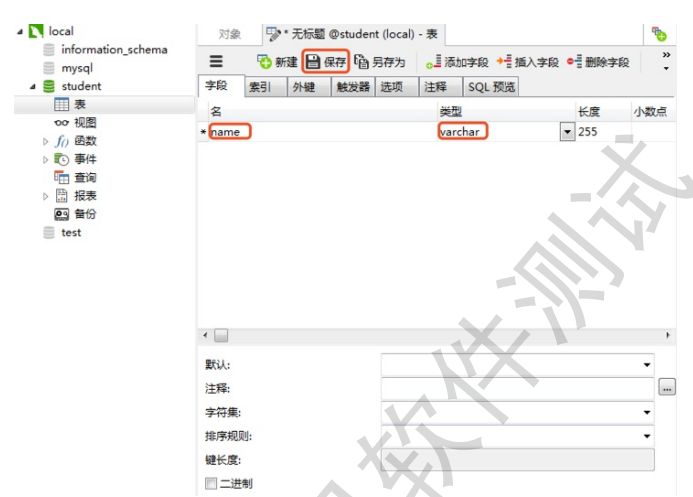Select the test database icon

[49, 232]
